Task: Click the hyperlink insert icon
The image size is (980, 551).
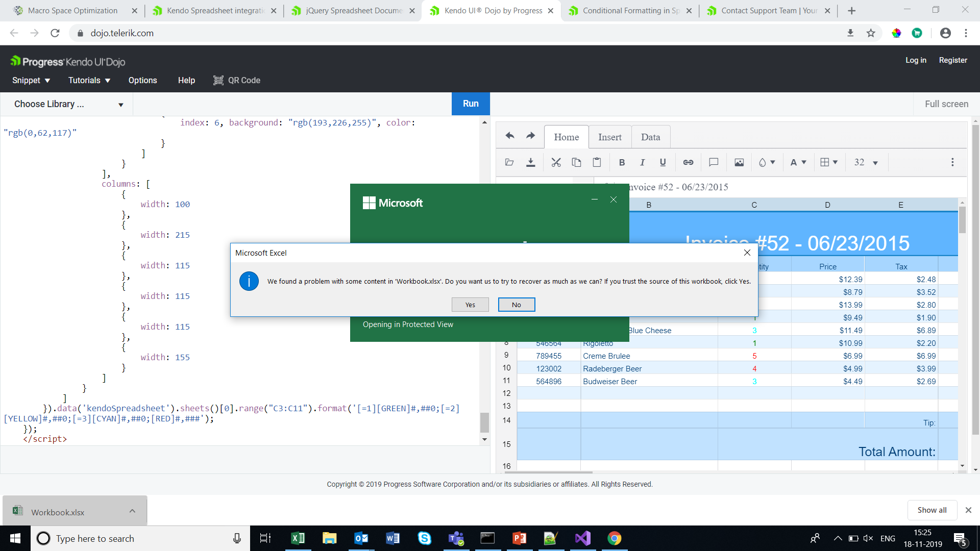Action: 688,162
